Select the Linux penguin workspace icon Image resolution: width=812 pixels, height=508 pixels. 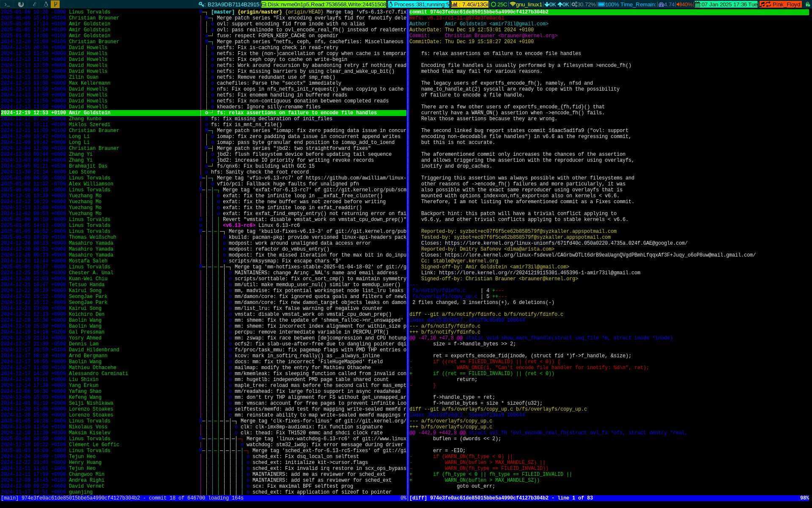46,4
